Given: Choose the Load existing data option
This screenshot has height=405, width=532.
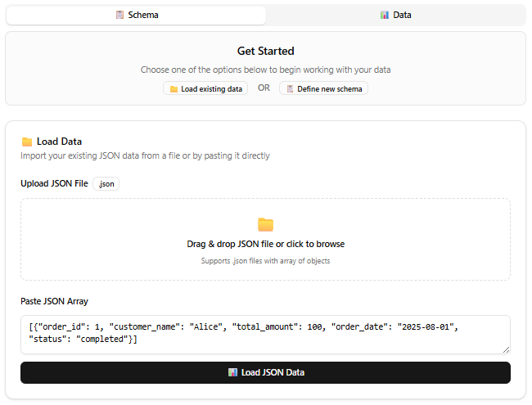Looking at the screenshot, I should (x=205, y=88).
